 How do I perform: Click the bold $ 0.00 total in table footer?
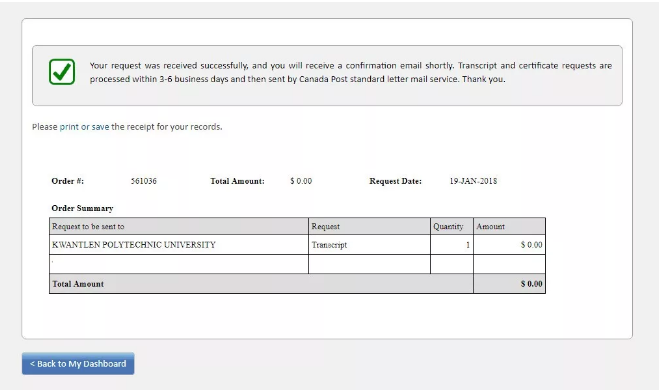click(x=531, y=284)
